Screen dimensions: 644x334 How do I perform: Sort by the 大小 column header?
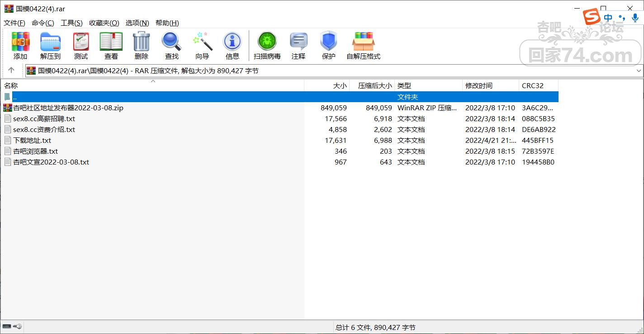pyautogui.click(x=327, y=85)
